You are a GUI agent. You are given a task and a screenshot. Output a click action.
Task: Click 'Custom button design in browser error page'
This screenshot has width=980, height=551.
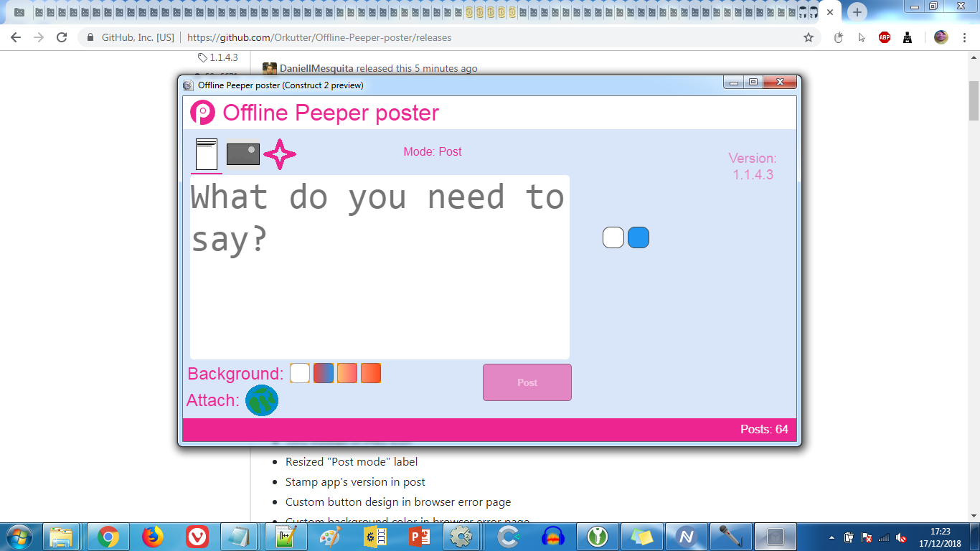(x=398, y=501)
